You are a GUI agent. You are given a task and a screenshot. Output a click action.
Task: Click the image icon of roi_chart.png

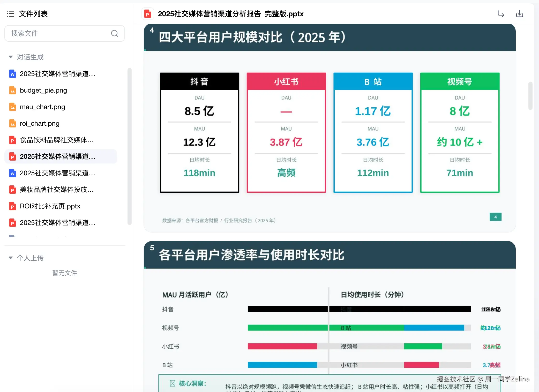click(12, 123)
